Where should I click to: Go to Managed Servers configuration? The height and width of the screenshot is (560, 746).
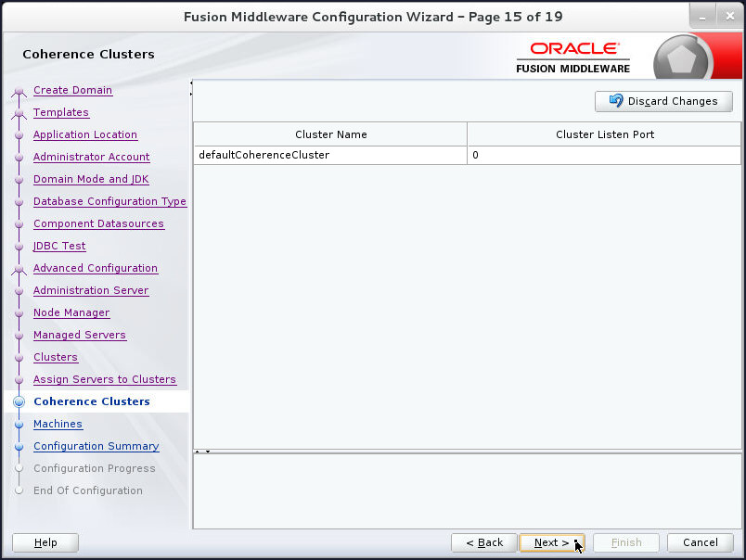pyautogui.click(x=80, y=335)
